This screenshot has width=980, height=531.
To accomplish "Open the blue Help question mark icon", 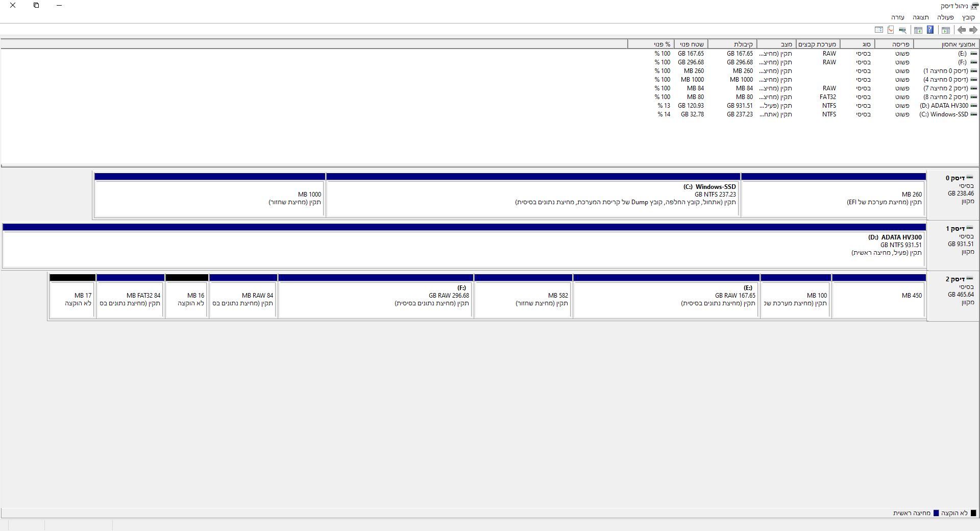I will click(x=930, y=30).
